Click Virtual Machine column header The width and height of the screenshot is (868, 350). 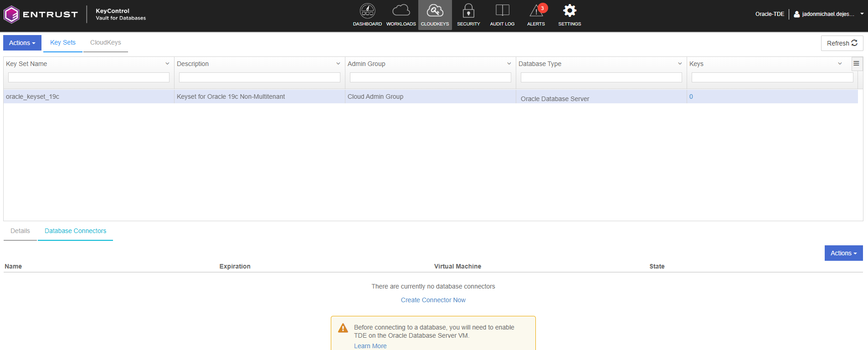[457, 266]
